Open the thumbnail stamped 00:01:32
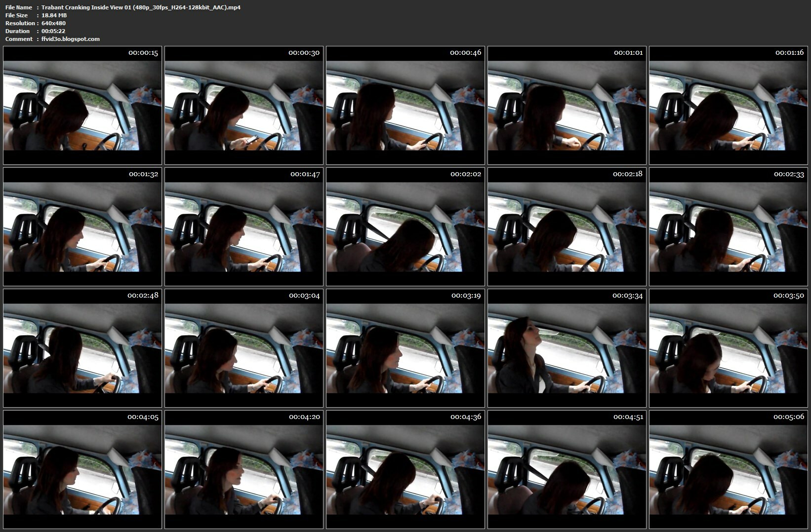Screen dimensions: 811x532 82,227
